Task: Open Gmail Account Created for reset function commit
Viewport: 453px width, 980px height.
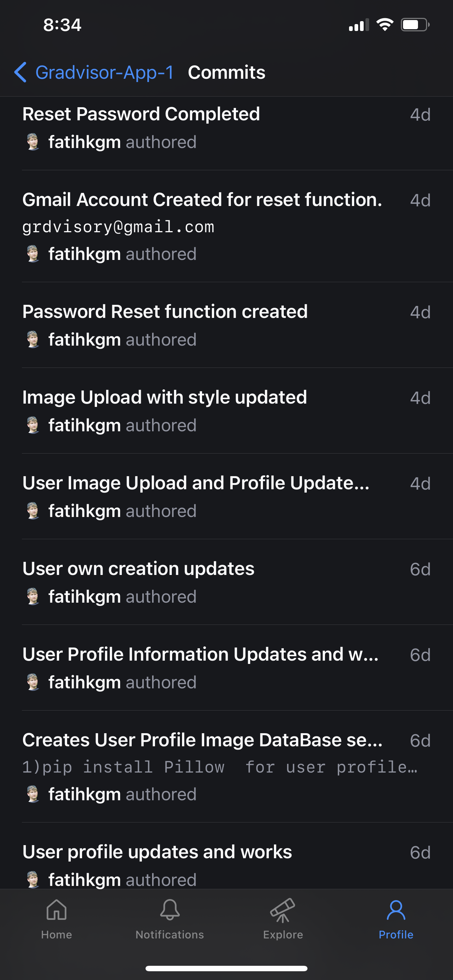Action: click(226, 227)
